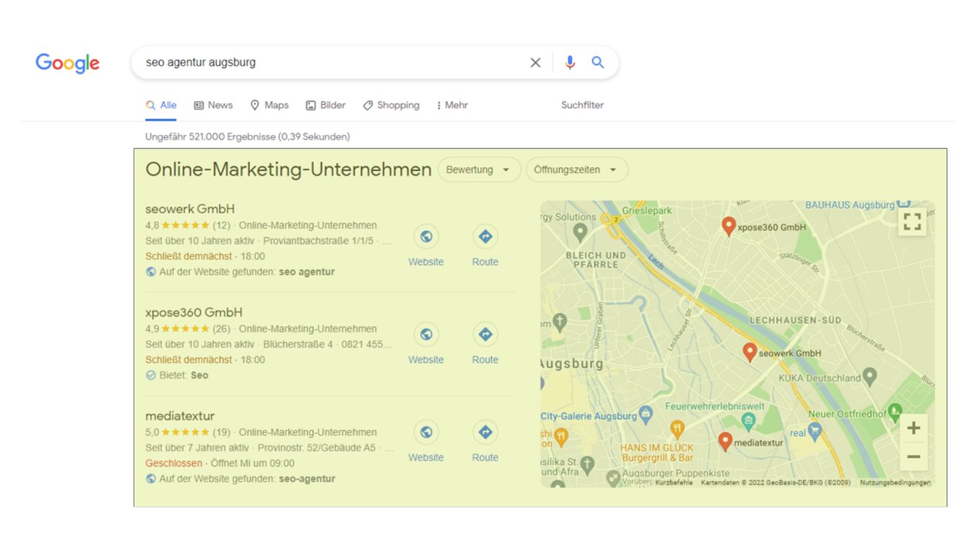Click xpose360 GmbH map pin
Screen dimensions: 968x560
click(728, 226)
